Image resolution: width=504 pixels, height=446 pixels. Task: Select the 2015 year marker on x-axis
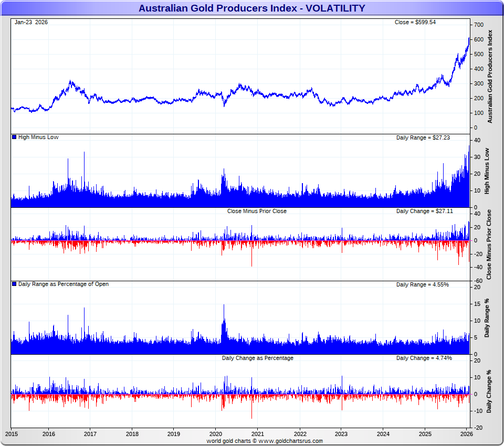11,434
